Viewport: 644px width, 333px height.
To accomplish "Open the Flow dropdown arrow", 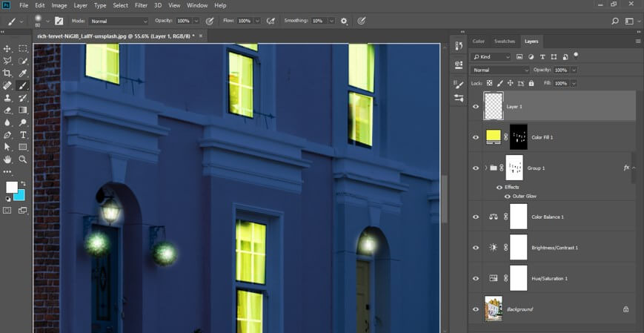I will [x=257, y=21].
